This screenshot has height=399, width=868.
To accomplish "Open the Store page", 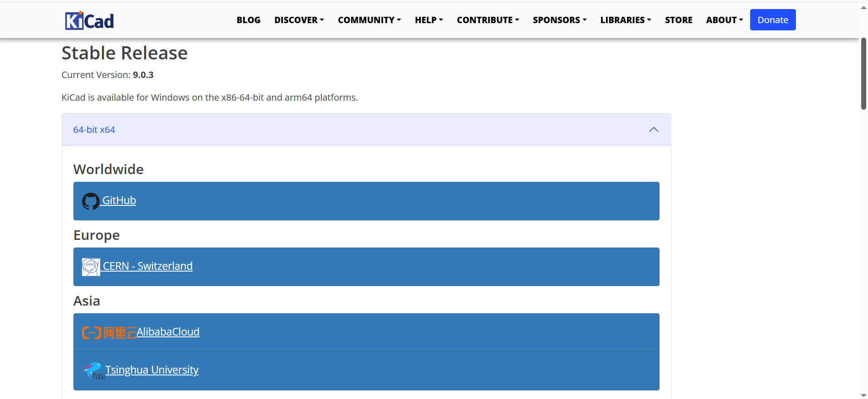I will coord(679,20).
